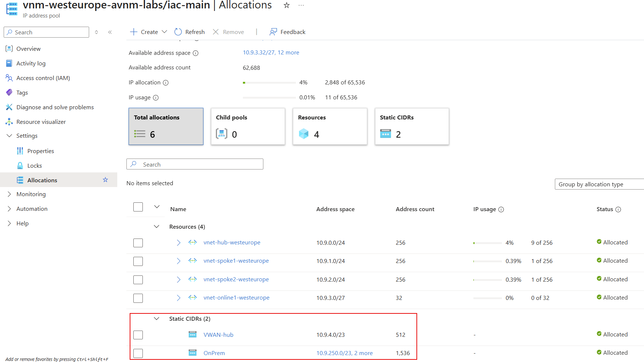Click the allocations search field
644x362 pixels.
[195, 164]
